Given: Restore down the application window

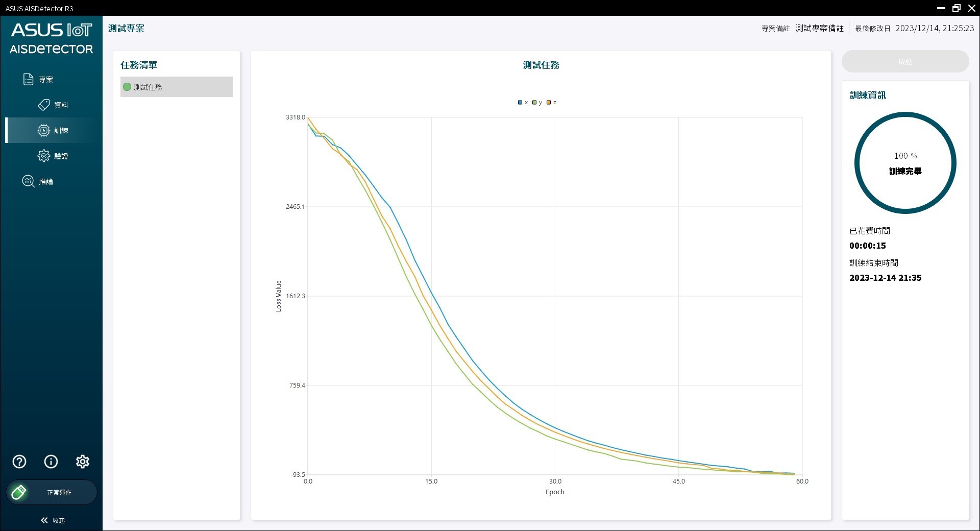Looking at the screenshot, I should point(957,8).
